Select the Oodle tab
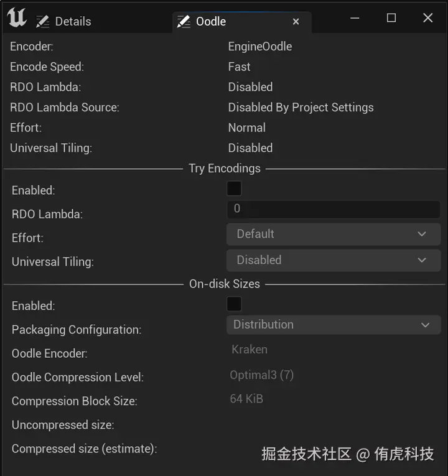448x476 pixels. click(212, 22)
